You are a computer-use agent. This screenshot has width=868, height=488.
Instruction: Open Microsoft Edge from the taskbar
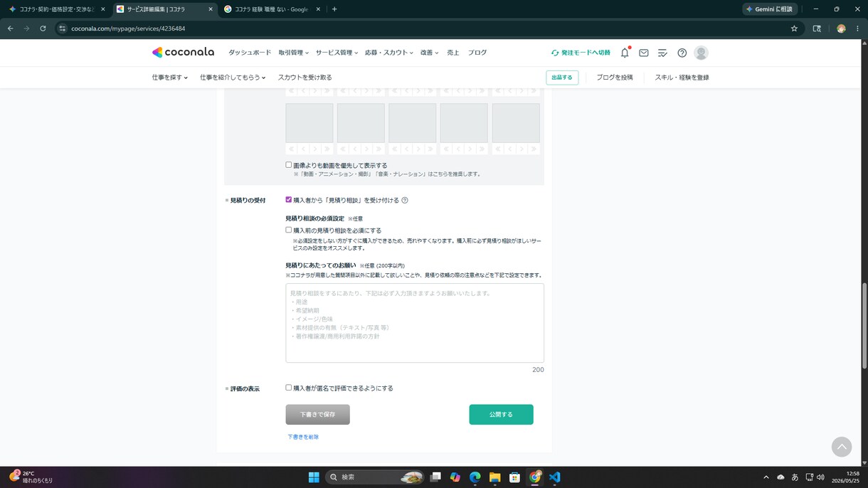point(475,477)
